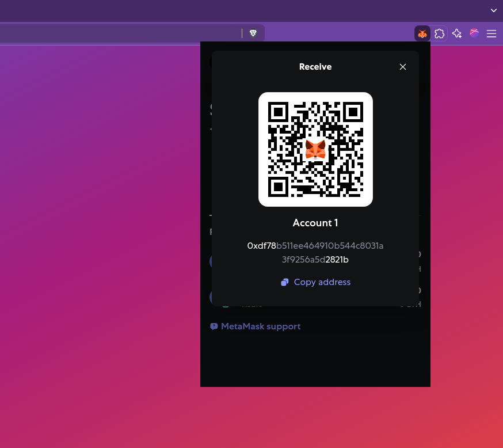Screen dimensions: 503x448
Task: Launch Leo AI sparkle assistant
Action: (457, 33)
